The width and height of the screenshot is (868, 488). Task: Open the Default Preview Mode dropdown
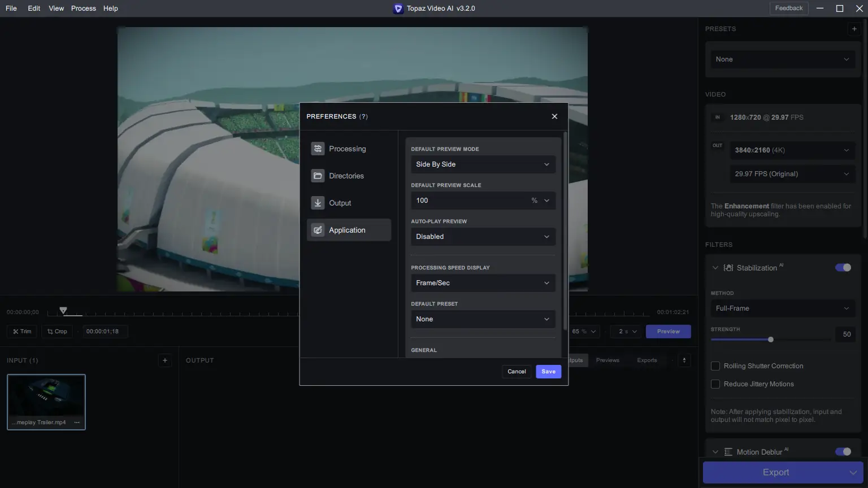[x=483, y=164]
